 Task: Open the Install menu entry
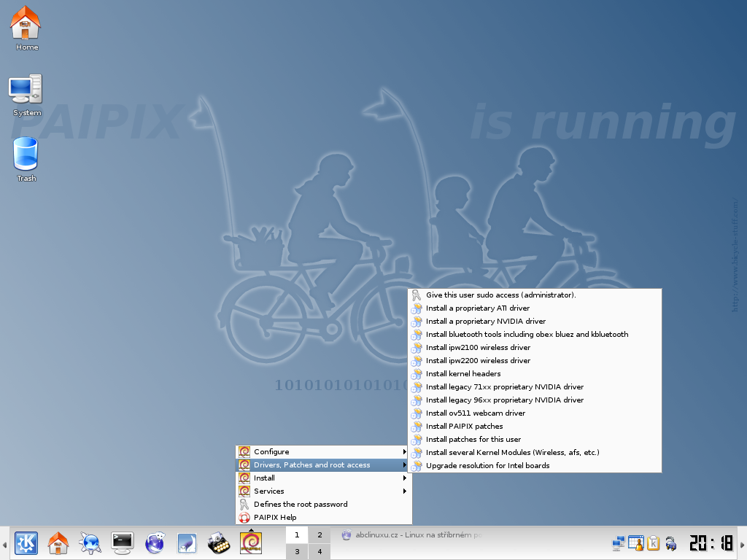(323, 478)
